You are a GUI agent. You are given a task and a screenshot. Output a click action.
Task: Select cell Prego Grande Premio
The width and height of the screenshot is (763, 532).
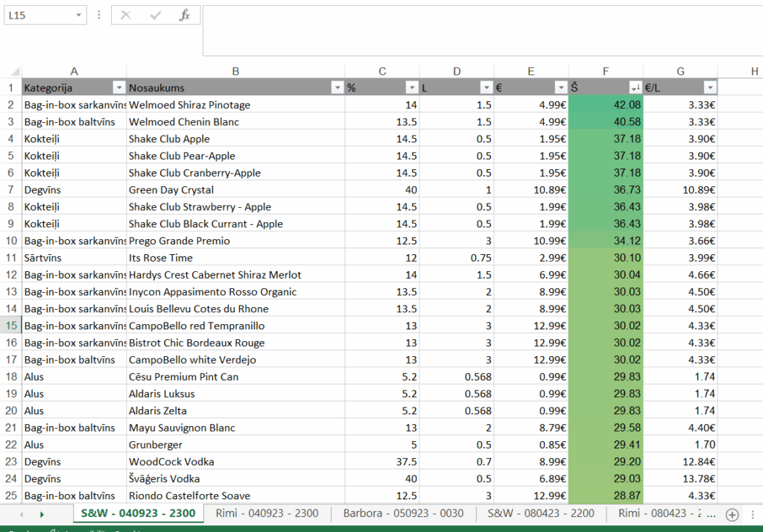point(235,241)
